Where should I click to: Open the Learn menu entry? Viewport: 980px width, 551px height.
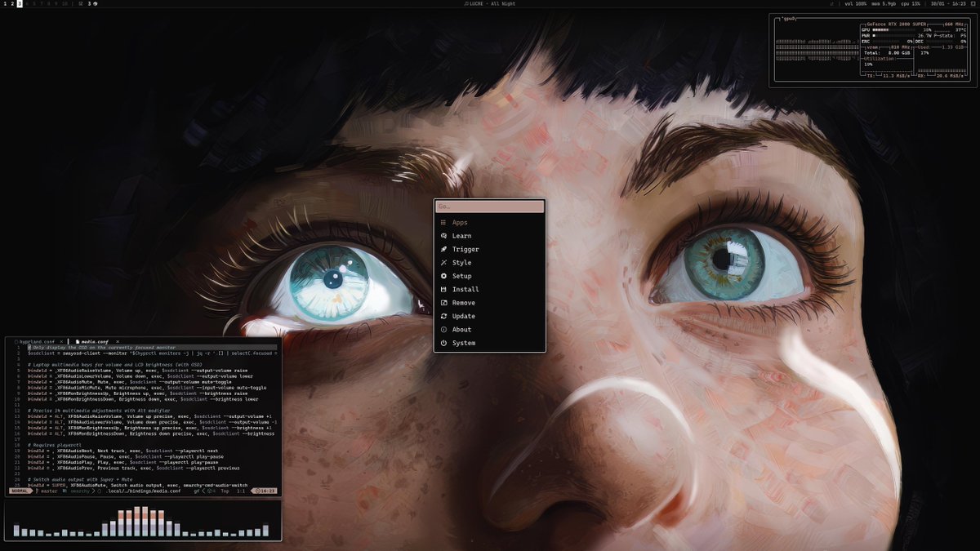coord(489,236)
